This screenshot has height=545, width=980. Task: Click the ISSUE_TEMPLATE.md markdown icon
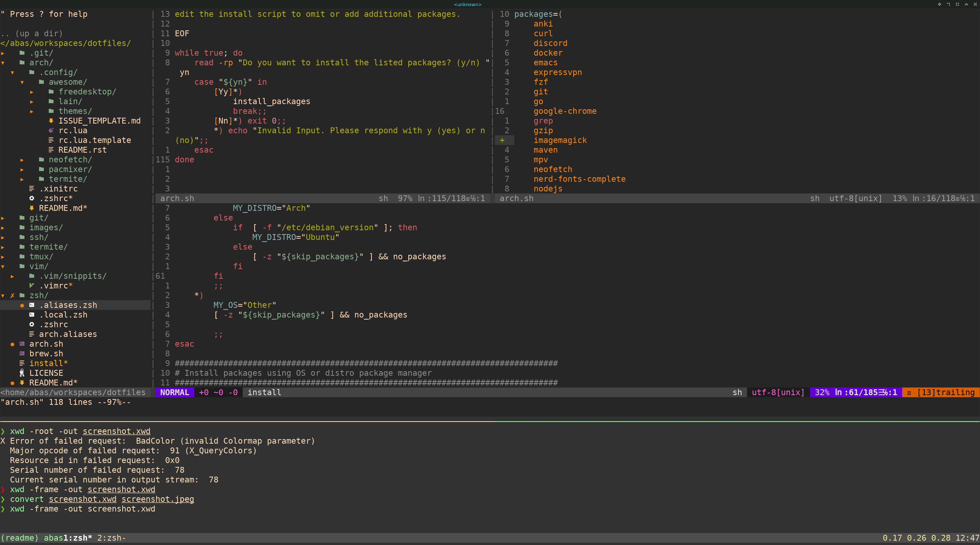tap(51, 121)
